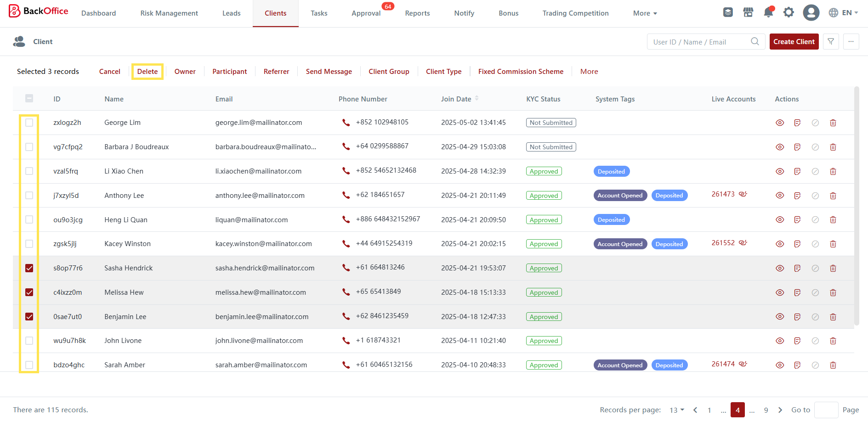Click the Create Client button
This screenshot has height=421, width=868.
click(794, 42)
